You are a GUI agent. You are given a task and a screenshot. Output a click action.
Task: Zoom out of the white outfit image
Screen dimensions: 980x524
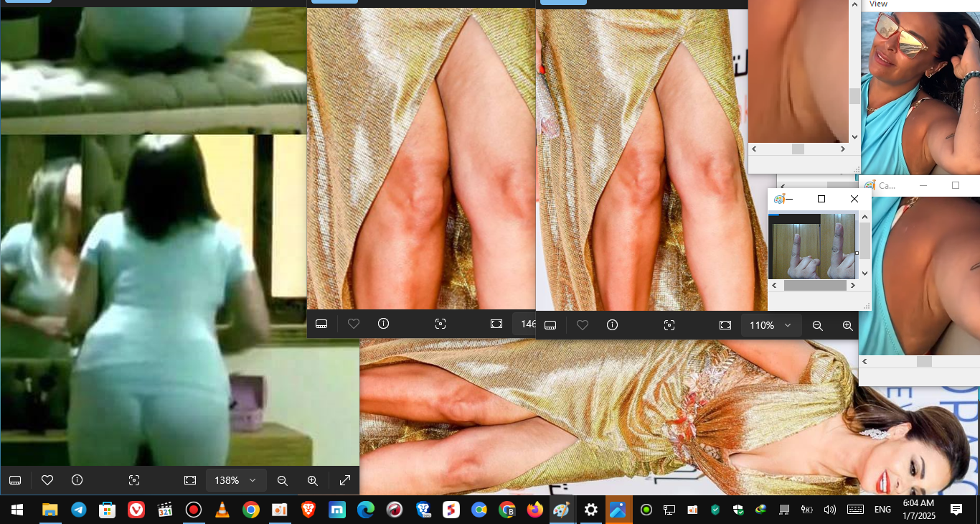click(283, 480)
